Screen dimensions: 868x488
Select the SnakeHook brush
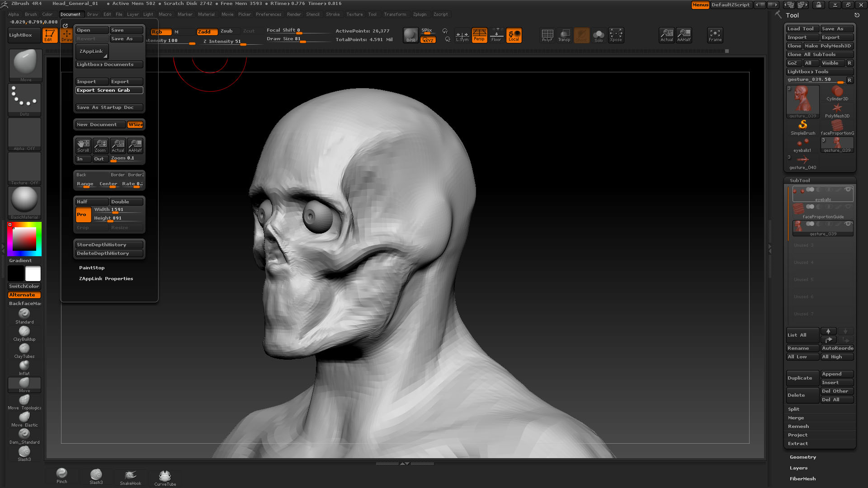pos(131,477)
